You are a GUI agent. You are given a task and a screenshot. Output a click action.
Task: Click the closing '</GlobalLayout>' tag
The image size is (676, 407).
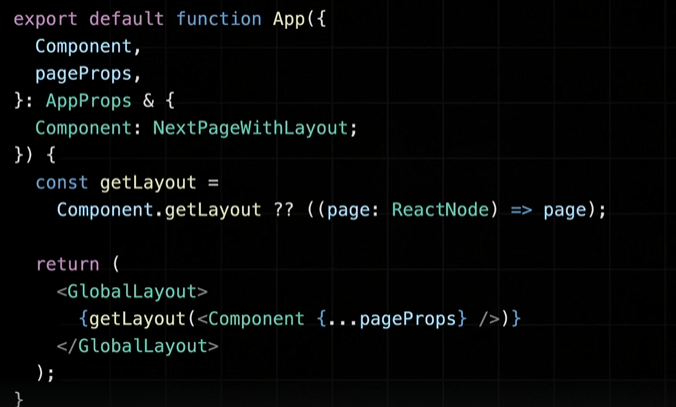tap(138, 346)
